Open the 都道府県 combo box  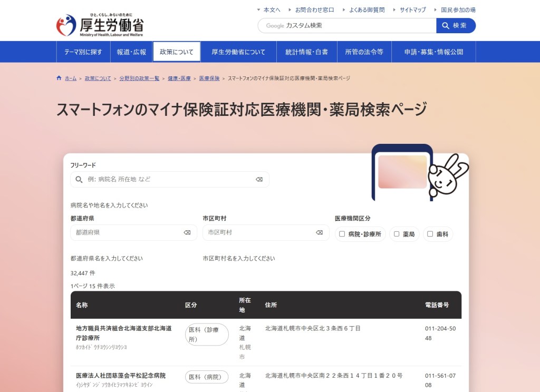click(x=127, y=232)
